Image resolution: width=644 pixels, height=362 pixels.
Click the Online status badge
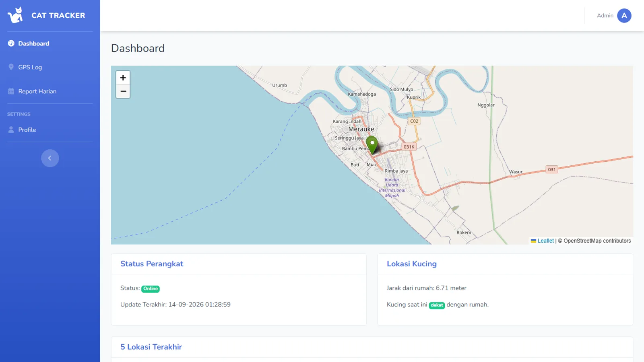pyautogui.click(x=151, y=289)
